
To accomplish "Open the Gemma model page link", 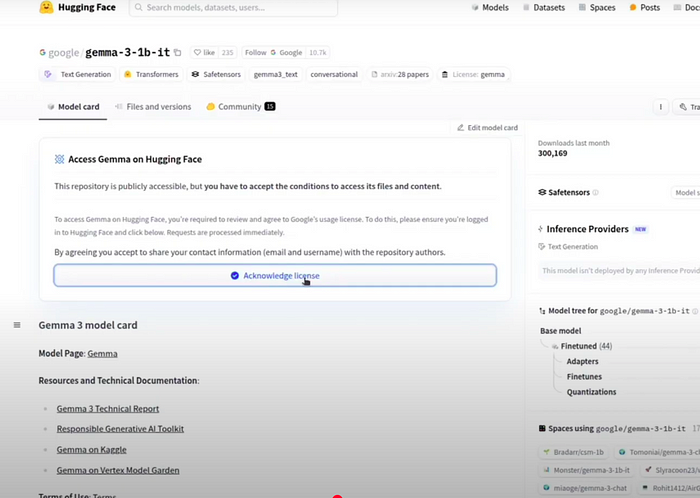I will point(102,353).
